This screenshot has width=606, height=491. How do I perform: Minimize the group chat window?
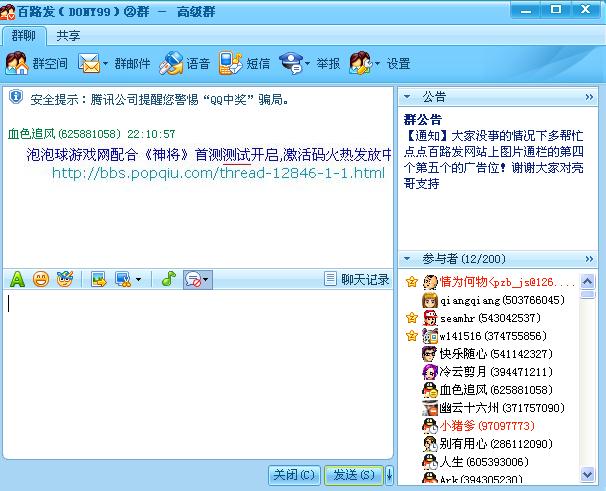tap(526, 10)
